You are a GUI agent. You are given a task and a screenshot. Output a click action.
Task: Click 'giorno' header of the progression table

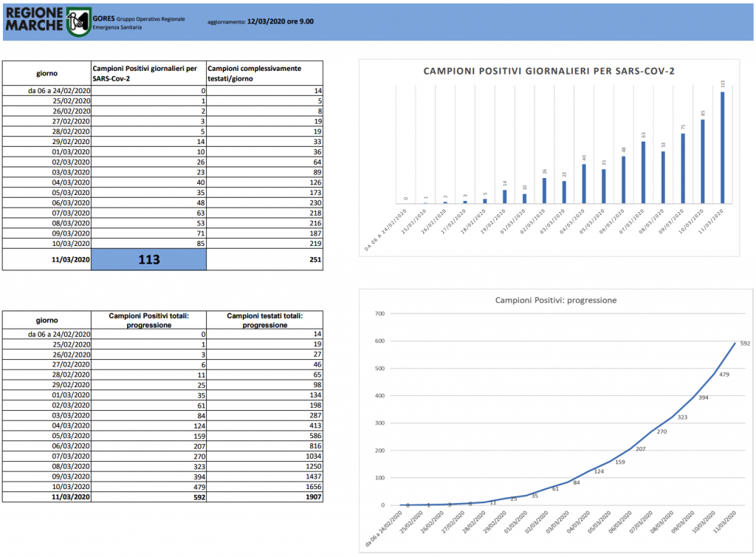click(47, 320)
